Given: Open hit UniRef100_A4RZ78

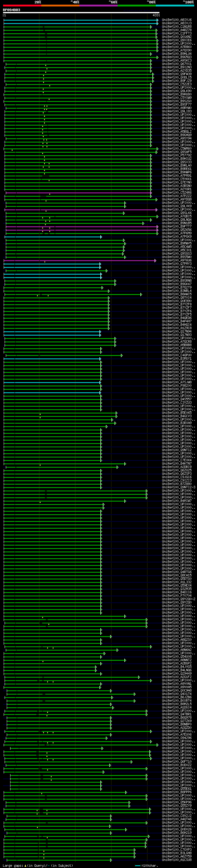Looking at the screenshot, I should [177, 30].
